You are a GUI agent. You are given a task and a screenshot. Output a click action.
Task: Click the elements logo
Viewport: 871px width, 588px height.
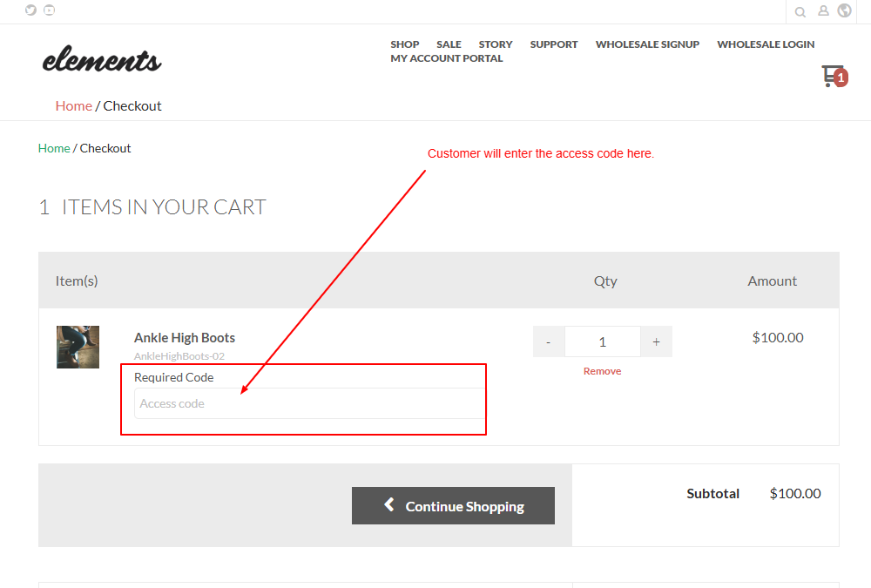(102, 59)
